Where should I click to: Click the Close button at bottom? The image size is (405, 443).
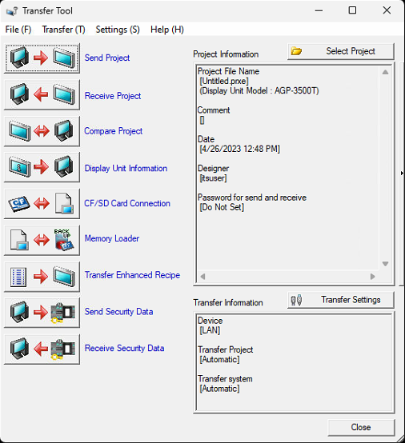(361, 427)
